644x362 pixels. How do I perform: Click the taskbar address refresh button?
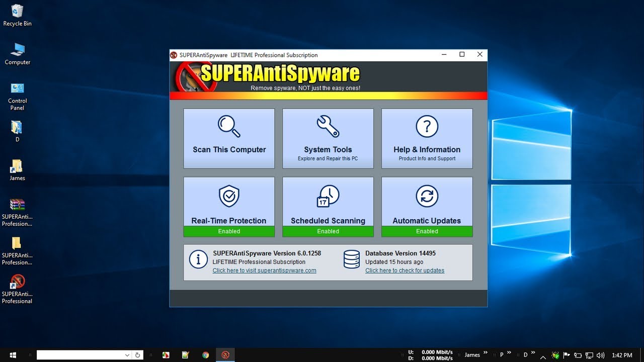[x=138, y=355]
